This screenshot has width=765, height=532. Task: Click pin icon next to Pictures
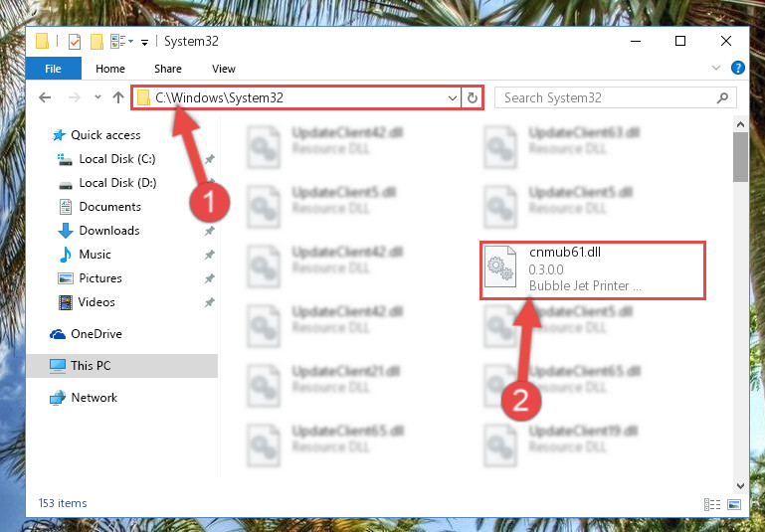click(209, 278)
